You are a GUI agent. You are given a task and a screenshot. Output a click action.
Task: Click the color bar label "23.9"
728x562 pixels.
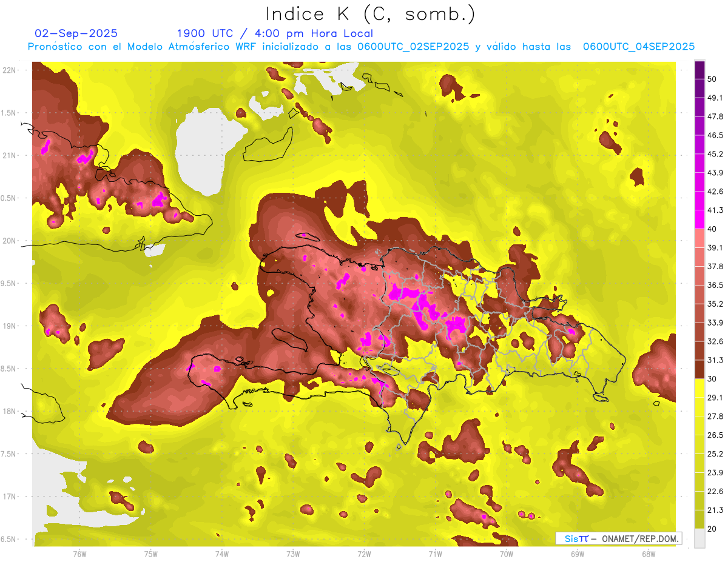(715, 473)
